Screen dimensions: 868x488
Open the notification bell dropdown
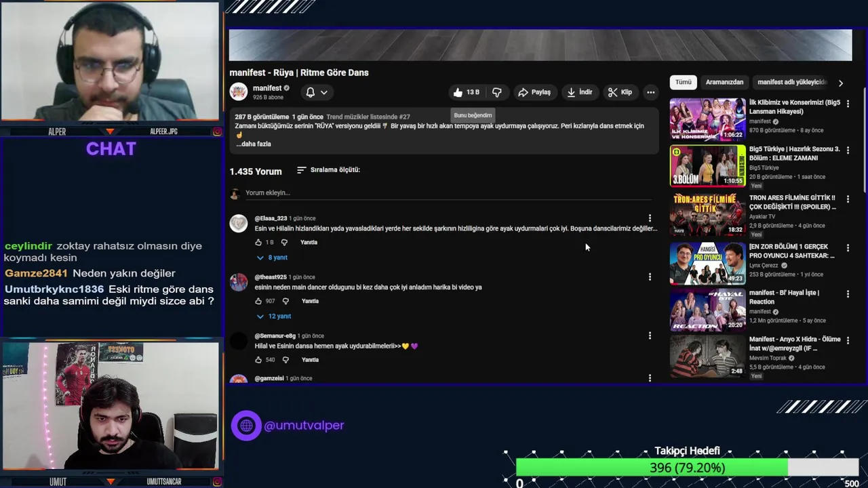[316, 92]
